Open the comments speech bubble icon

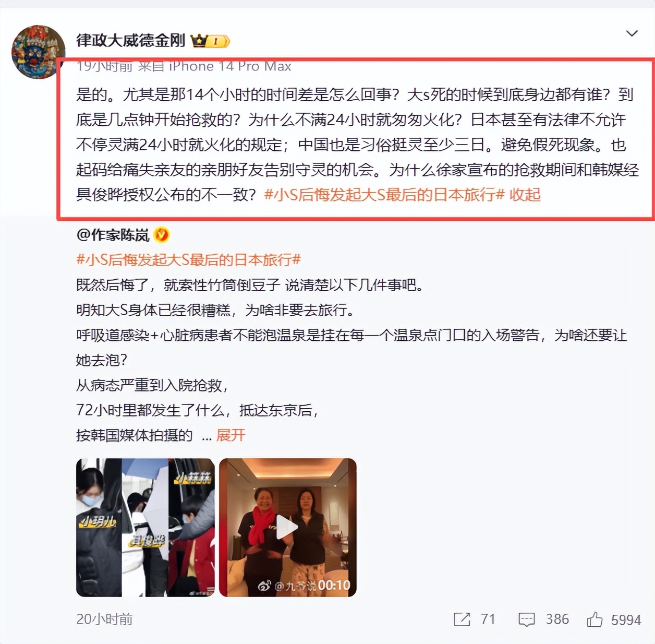click(527, 619)
